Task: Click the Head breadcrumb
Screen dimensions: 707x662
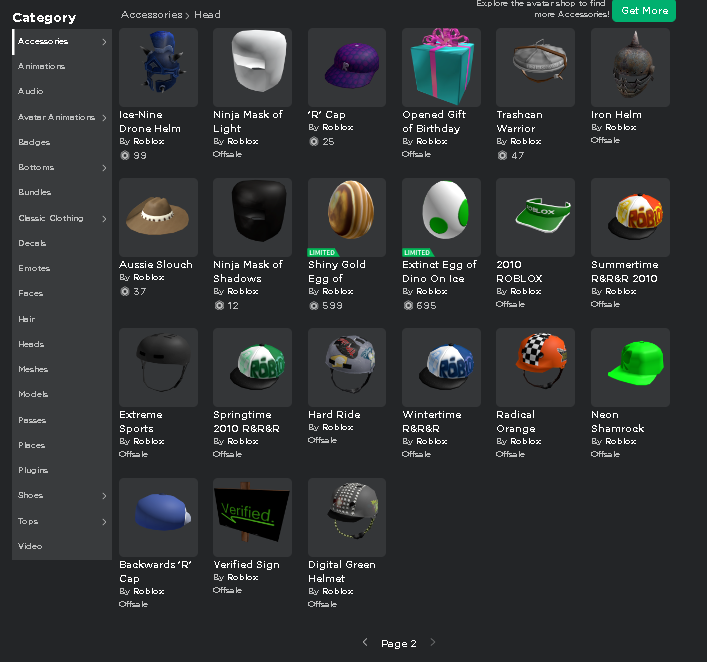Action: pos(207,14)
